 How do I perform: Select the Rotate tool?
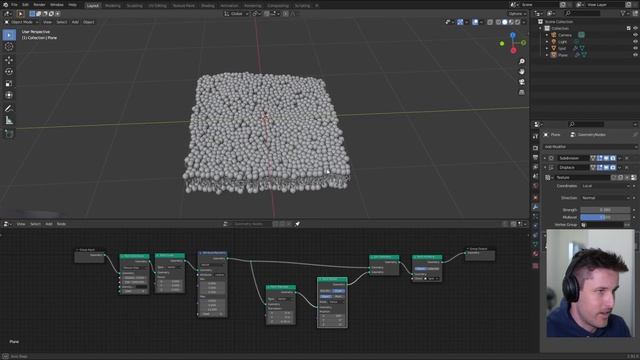(9, 72)
